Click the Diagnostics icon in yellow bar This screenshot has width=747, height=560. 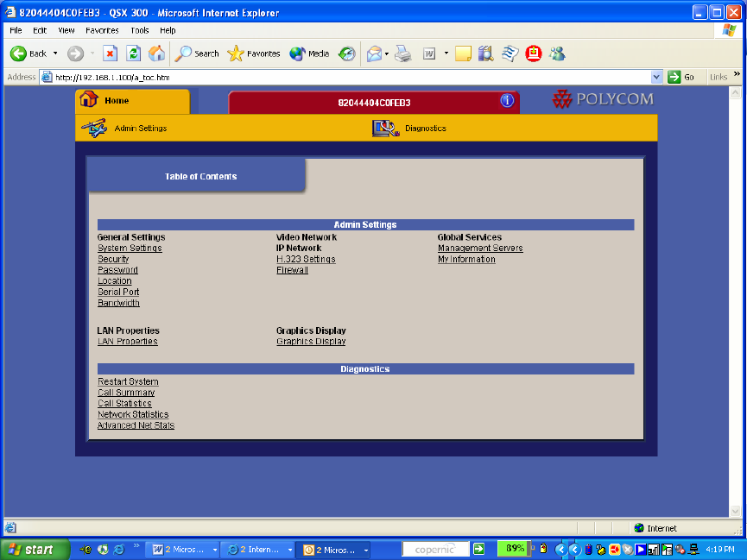385,128
